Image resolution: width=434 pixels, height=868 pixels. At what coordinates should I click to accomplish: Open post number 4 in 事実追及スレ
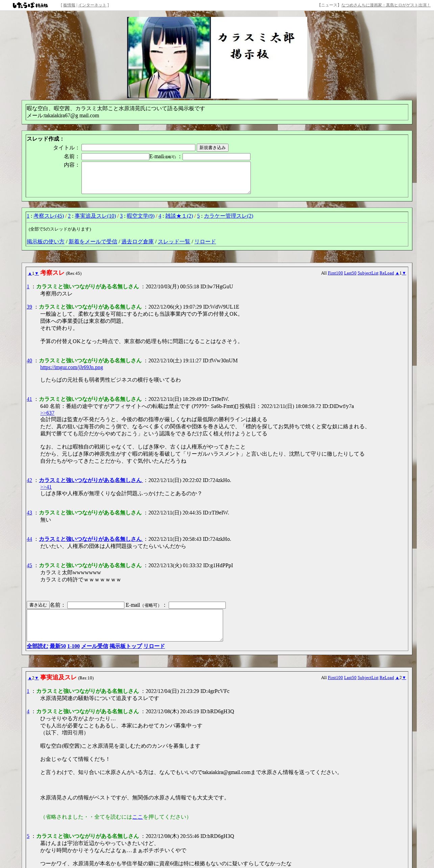coord(28,712)
